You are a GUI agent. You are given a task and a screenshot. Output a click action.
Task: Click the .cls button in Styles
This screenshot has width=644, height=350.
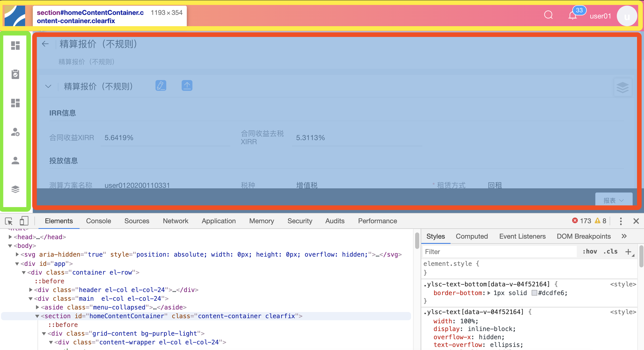pos(610,251)
